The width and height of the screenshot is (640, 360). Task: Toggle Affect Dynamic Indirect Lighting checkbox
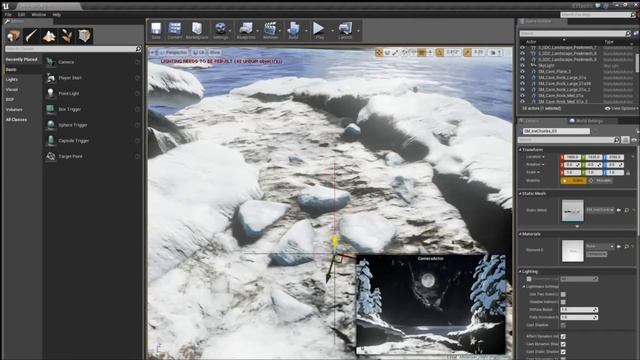coord(563,336)
